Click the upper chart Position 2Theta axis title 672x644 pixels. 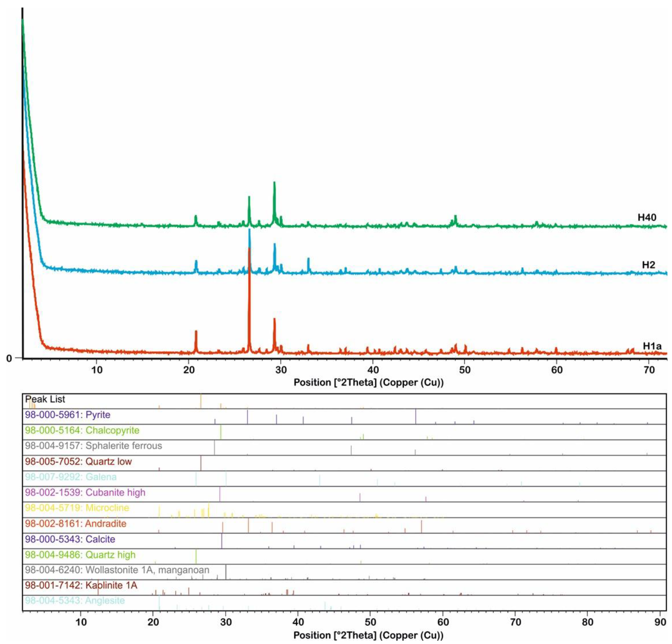369,382
